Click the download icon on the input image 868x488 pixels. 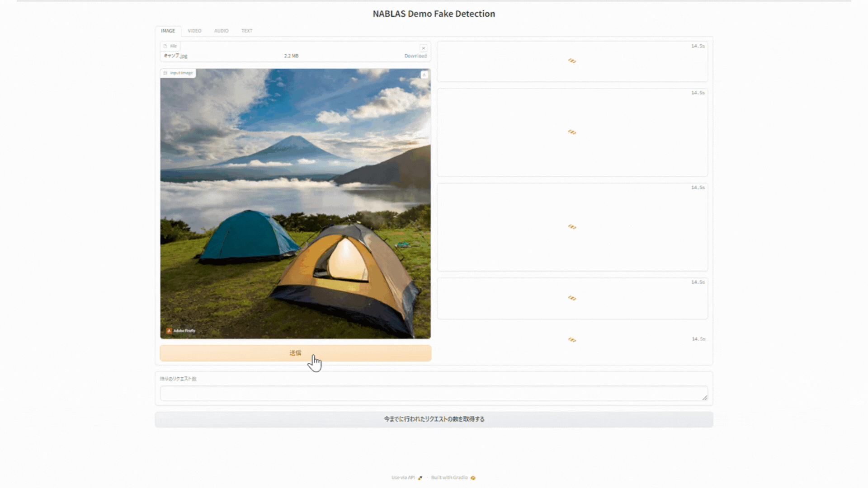coord(424,75)
